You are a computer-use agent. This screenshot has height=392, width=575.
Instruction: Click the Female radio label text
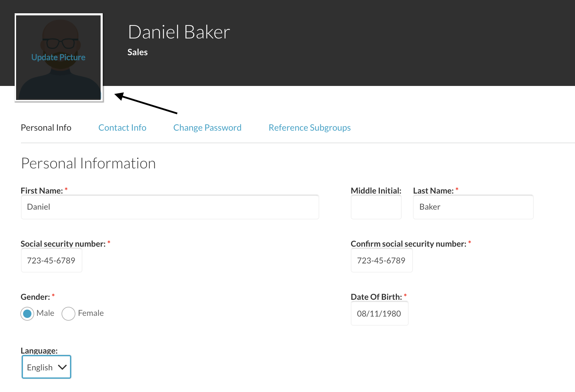pyautogui.click(x=91, y=313)
